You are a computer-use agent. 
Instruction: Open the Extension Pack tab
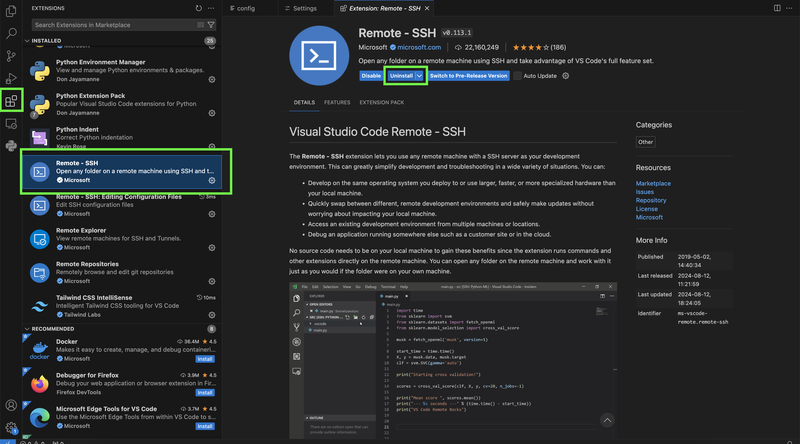[x=382, y=103]
